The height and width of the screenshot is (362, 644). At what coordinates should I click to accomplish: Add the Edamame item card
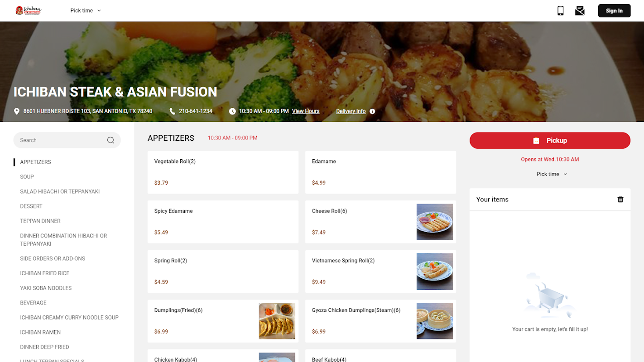[380, 172]
